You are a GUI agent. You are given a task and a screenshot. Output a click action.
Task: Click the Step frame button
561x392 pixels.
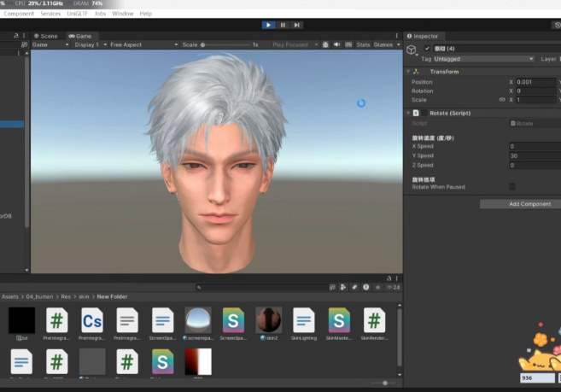pyautogui.click(x=297, y=26)
